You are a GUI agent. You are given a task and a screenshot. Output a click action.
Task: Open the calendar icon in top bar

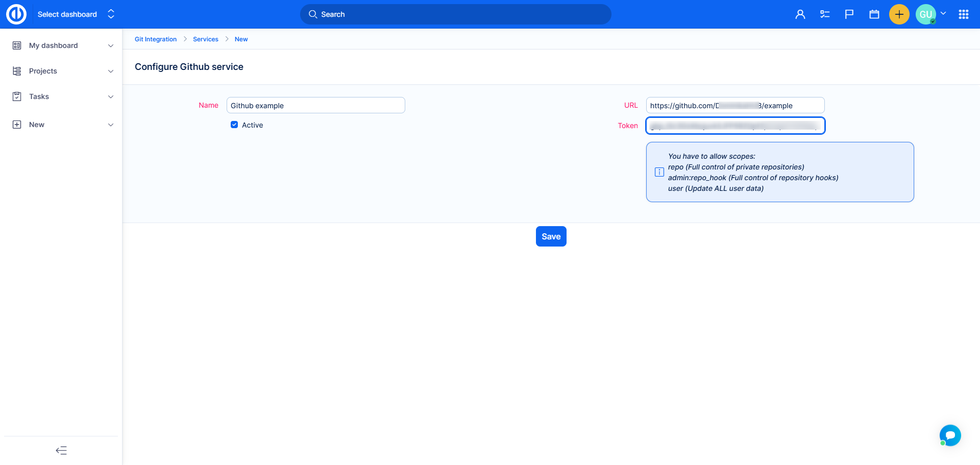pyautogui.click(x=874, y=14)
